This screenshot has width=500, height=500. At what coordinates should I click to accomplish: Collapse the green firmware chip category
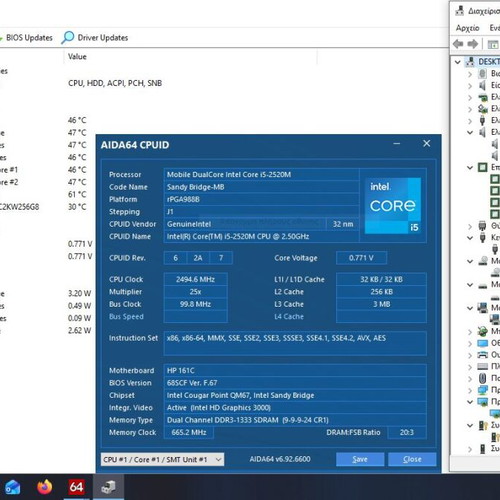470,167
